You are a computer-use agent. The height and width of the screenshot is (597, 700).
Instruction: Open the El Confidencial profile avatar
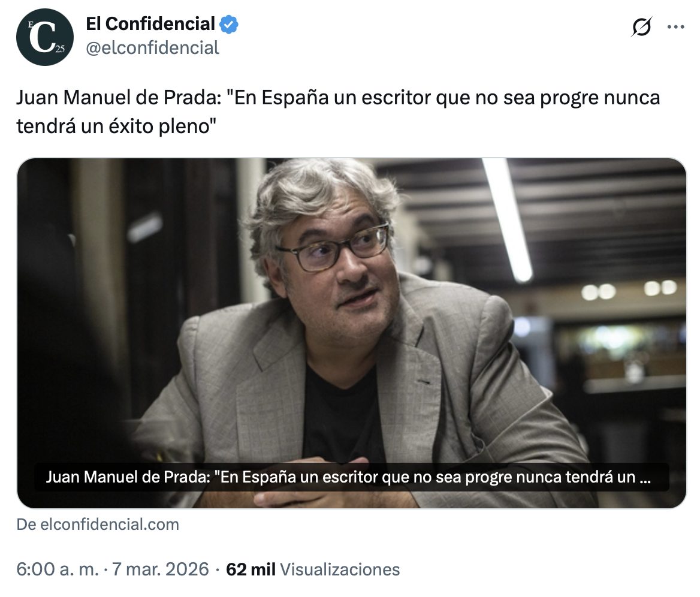[x=44, y=37]
